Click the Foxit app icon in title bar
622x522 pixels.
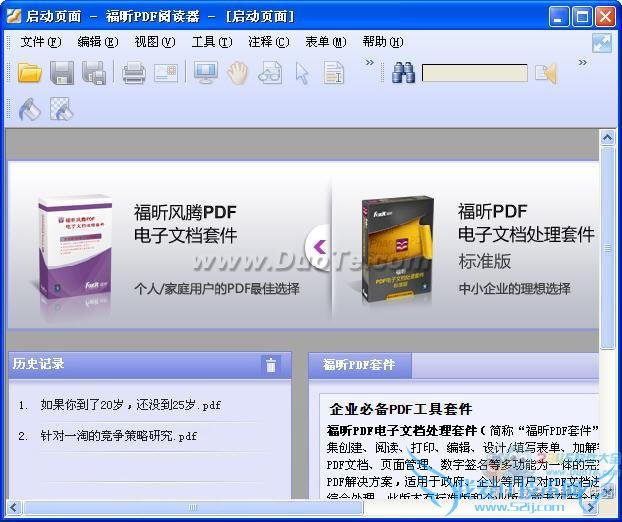click(x=13, y=16)
